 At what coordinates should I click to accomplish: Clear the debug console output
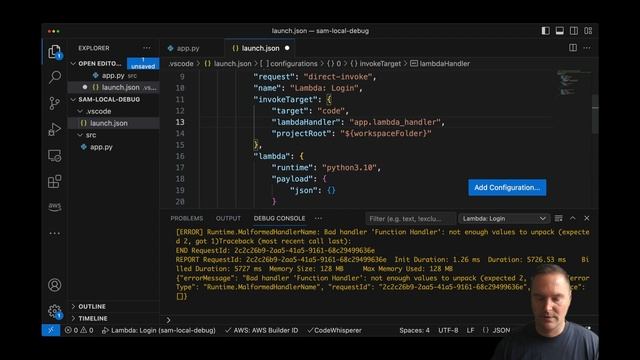559,218
